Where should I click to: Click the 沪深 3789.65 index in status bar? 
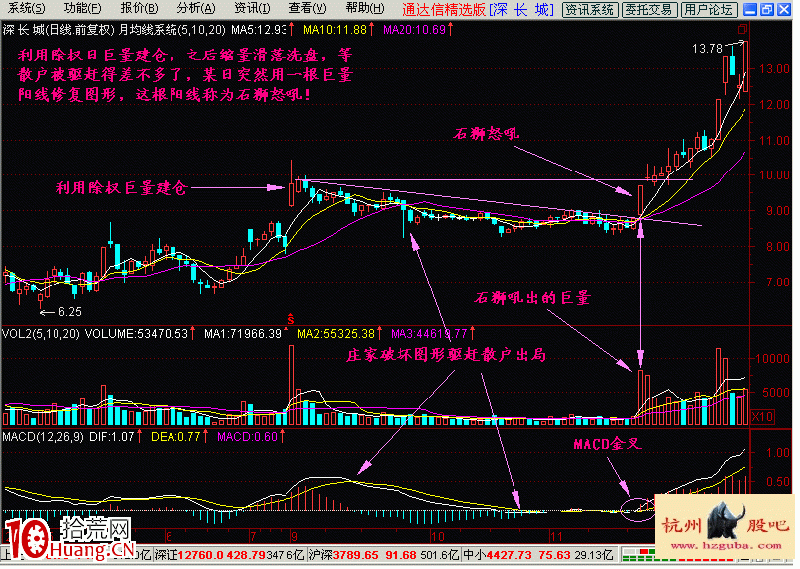[x=383, y=555]
